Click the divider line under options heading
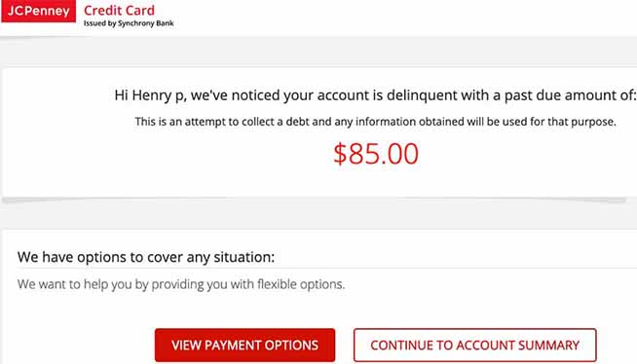This screenshot has width=637, height=364. pyautogui.click(x=327, y=268)
